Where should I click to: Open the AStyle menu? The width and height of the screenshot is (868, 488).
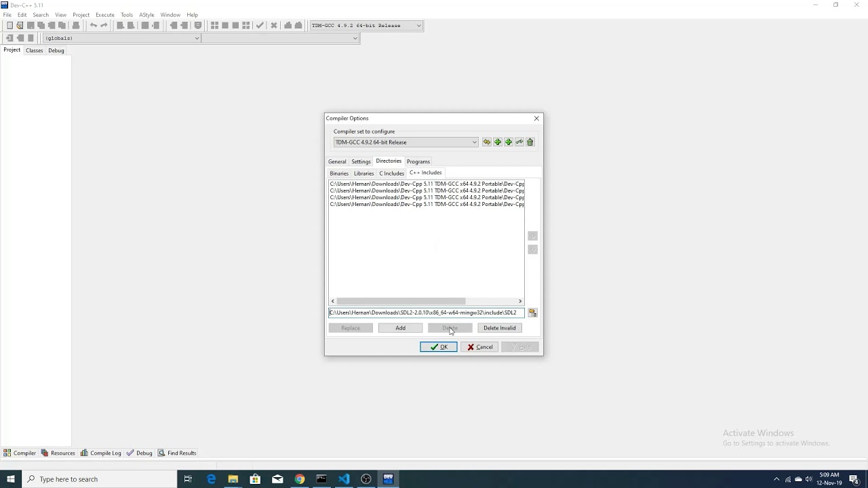146,15
